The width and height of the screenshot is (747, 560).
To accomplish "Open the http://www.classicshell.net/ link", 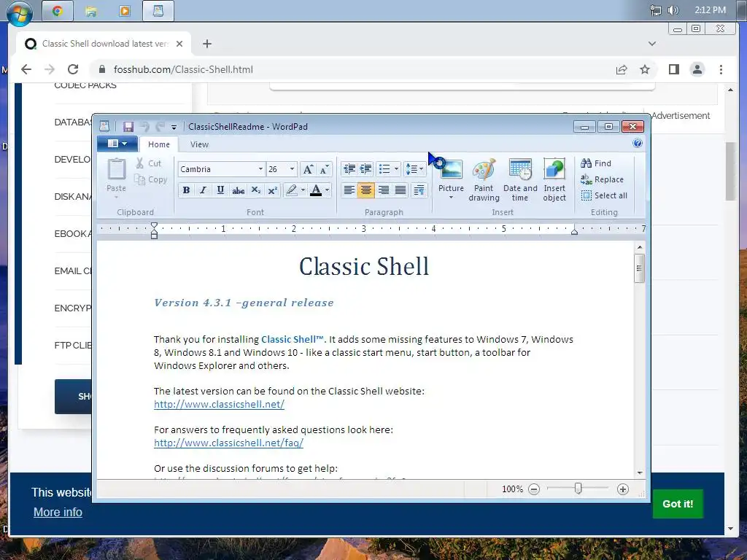I will click(219, 404).
